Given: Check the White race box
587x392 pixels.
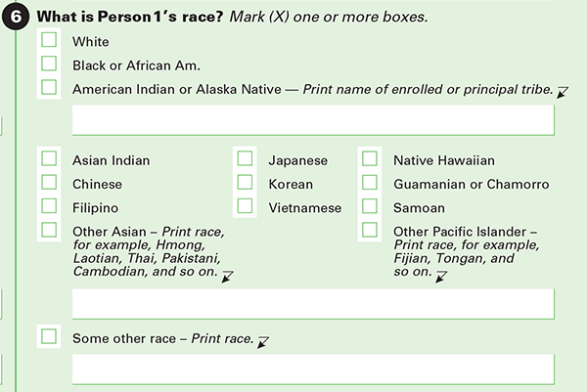Looking at the screenshot, I should coord(49,42).
